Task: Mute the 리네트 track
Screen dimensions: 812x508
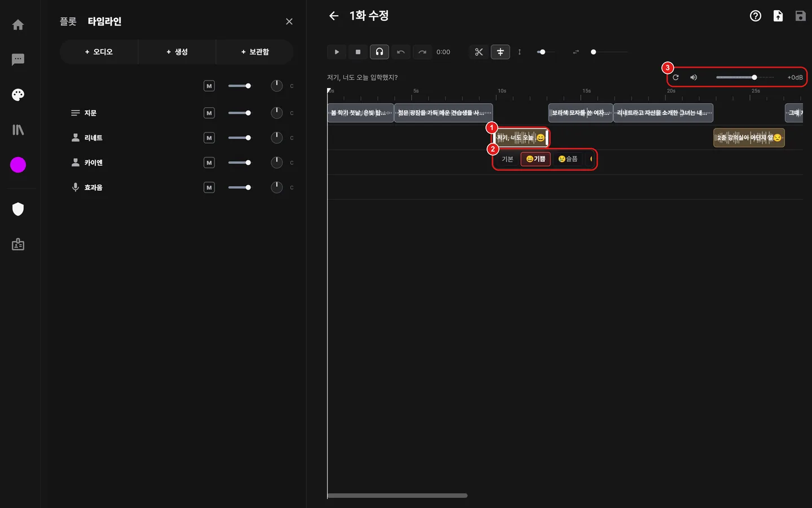Action: pyautogui.click(x=209, y=138)
